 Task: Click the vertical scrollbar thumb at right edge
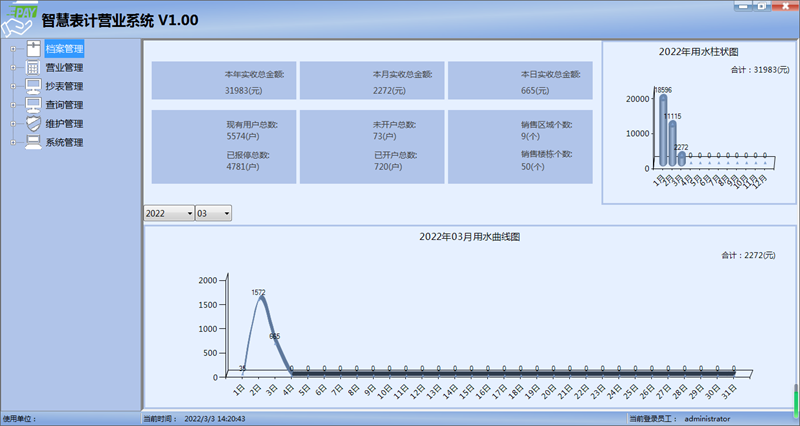pyautogui.click(x=796, y=400)
